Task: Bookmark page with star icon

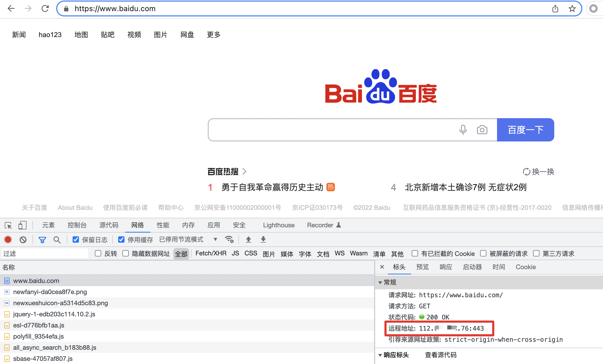Action: point(572,9)
